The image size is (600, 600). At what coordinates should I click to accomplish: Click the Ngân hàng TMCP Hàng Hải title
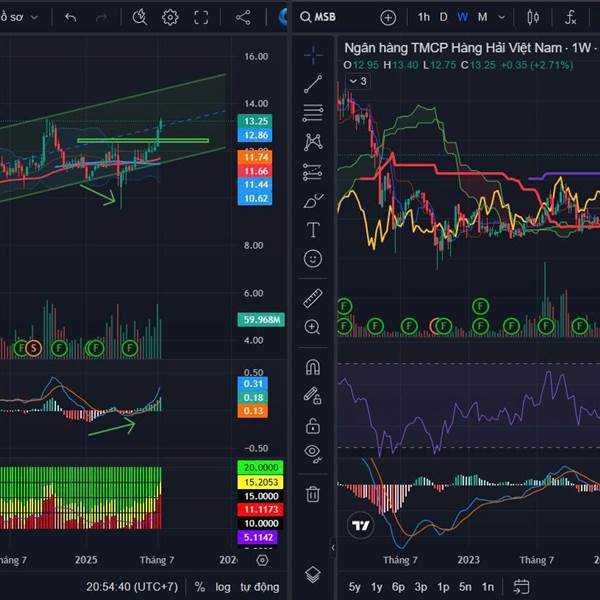click(x=453, y=48)
